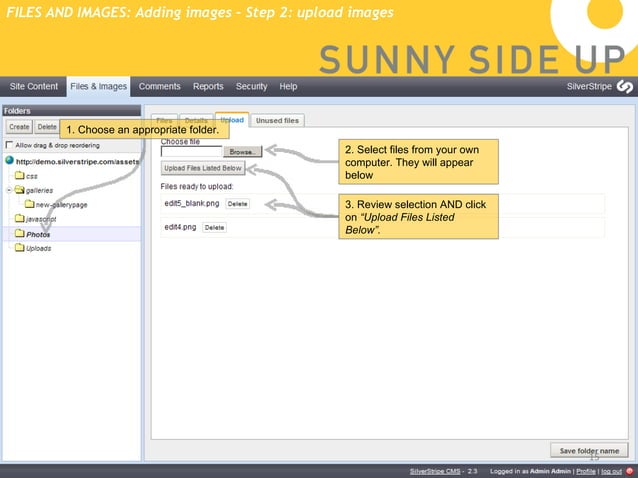638x478 pixels.
Task: Enable Allow drag & drop reordering checkbox
Action: pyautogui.click(x=9, y=145)
